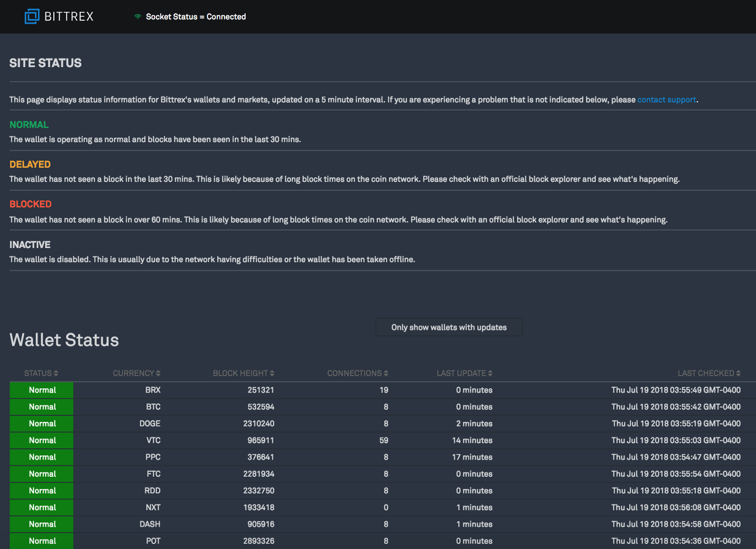Click the Wallet Status section heading
This screenshot has height=549, width=756.
tap(64, 340)
